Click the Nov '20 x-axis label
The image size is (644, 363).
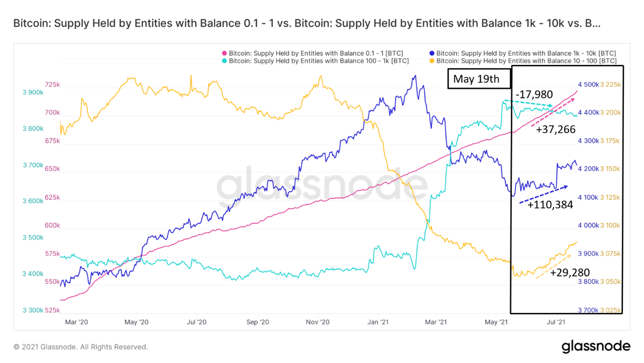tap(318, 322)
